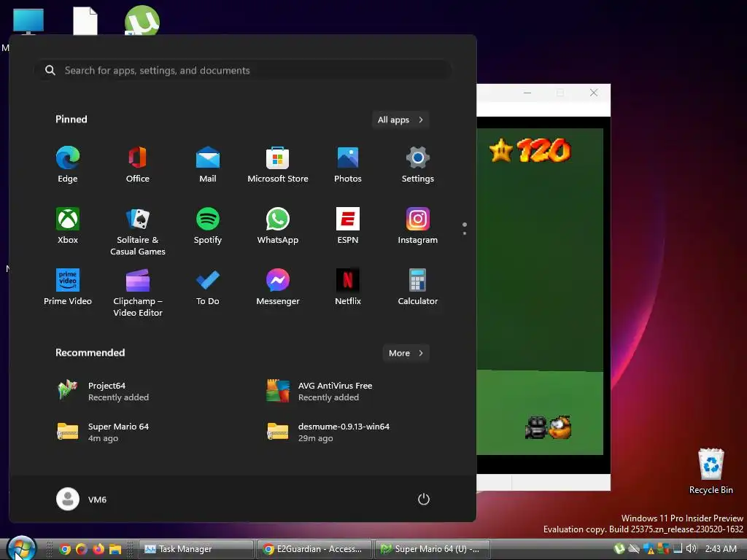
Task: Go to next pinned apps page dot
Action: coord(465,233)
